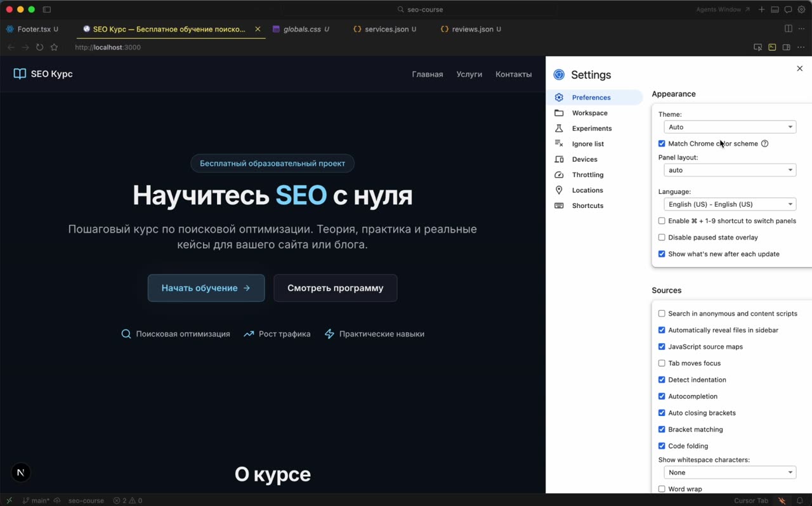
Task: Switch to the Footer.tsx tab
Action: 33,29
